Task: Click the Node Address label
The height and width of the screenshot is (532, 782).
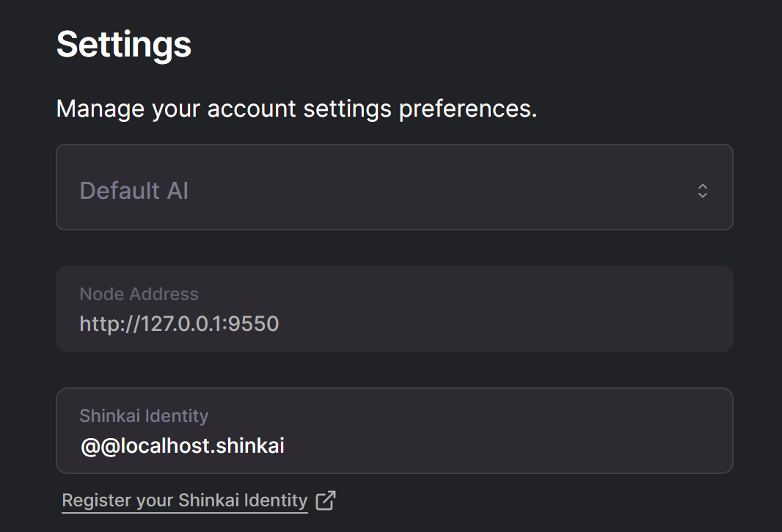Action: (x=139, y=294)
